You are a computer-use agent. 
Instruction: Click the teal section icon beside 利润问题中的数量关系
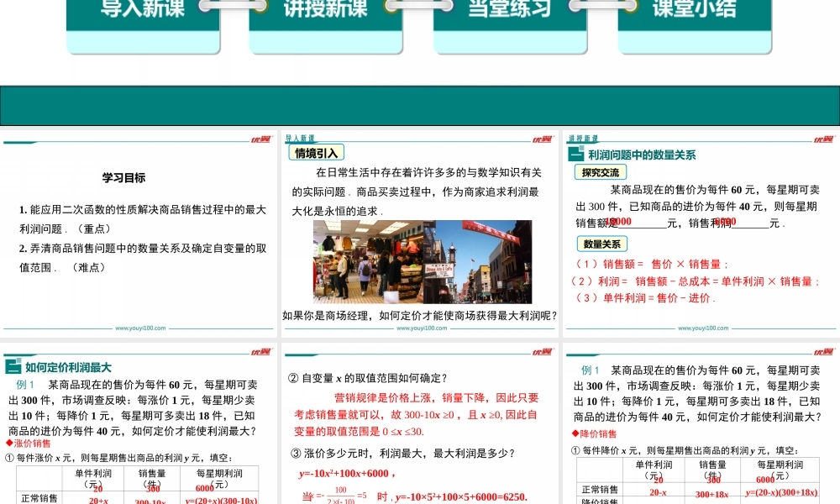coord(576,155)
